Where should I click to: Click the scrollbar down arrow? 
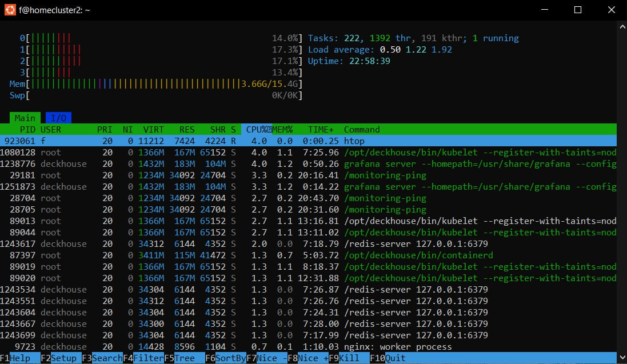click(622, 358)
